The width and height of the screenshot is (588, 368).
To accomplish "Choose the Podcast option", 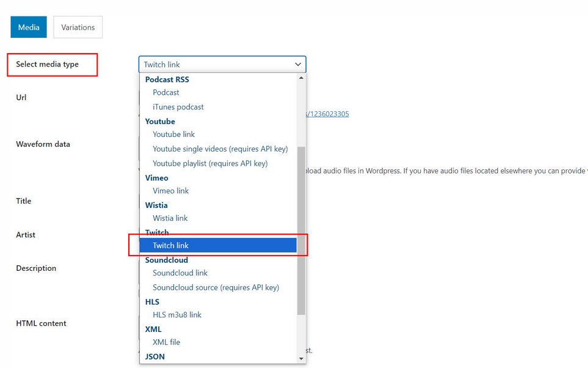I will (218, 92).
